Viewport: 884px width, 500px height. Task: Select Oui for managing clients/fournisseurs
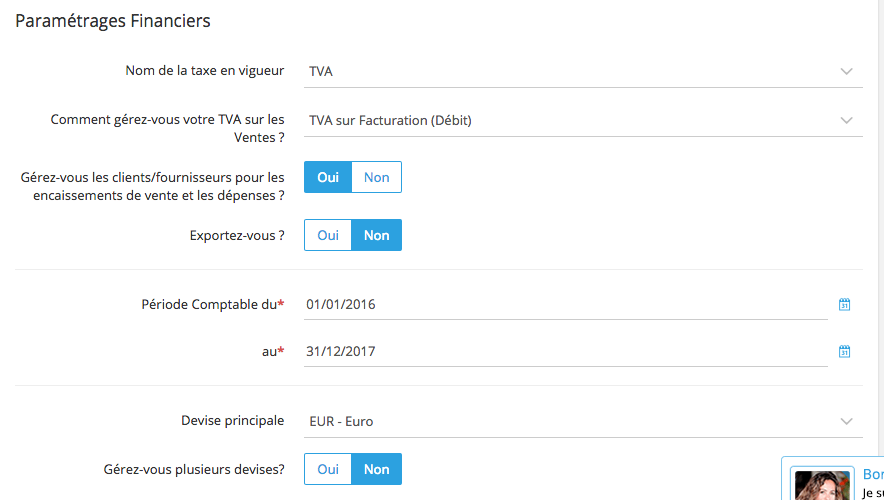click(328, 177)
